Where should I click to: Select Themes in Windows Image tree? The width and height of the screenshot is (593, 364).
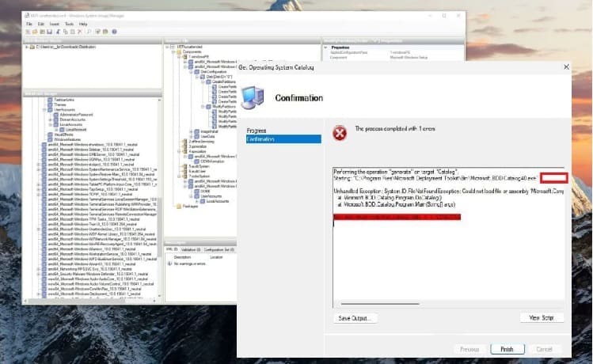[x=59, y=104]
